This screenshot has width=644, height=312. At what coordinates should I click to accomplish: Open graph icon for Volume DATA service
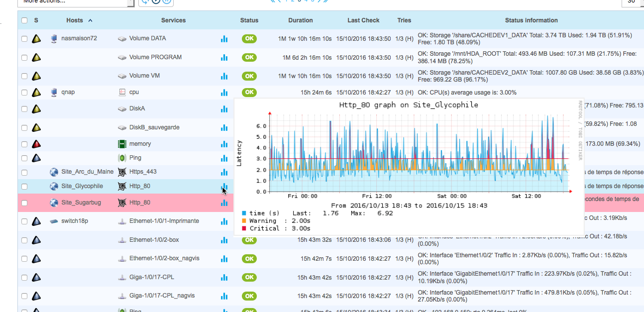(224, 39)
